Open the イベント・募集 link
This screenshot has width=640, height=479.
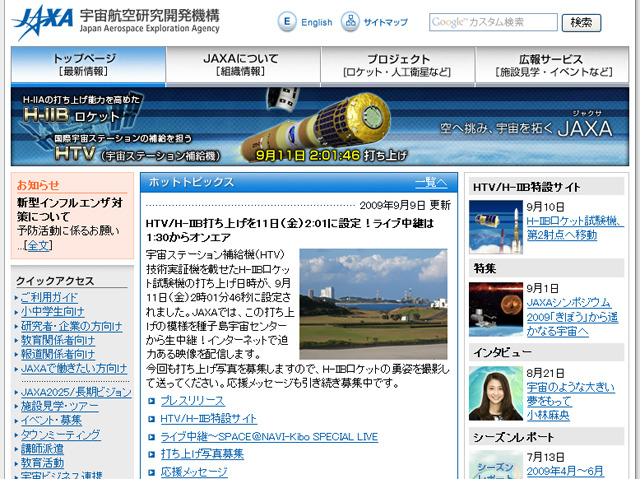[x=51, y=420]
